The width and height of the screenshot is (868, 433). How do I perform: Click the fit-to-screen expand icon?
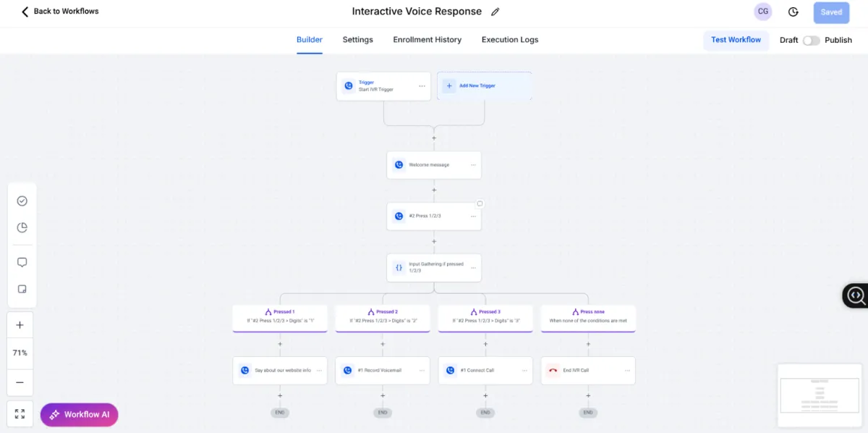coord(20,414)
